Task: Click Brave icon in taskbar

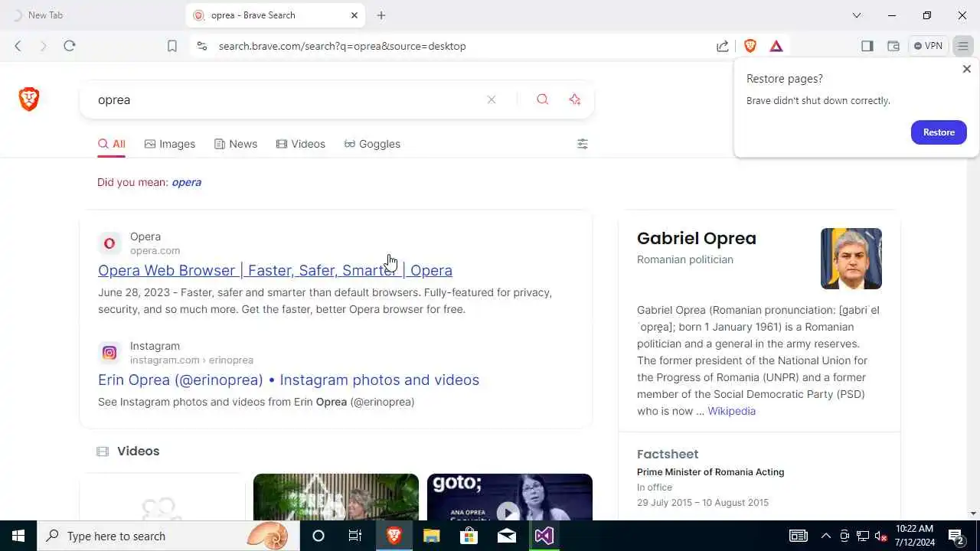Action: (394, 536)
